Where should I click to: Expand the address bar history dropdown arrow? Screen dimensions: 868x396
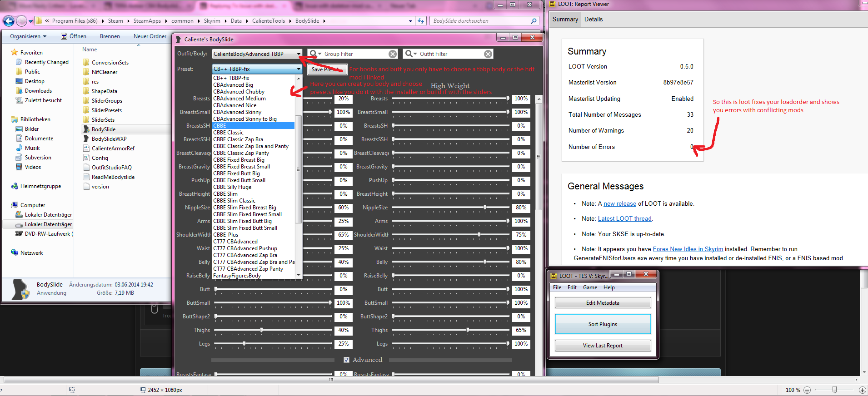coord(410,21)
